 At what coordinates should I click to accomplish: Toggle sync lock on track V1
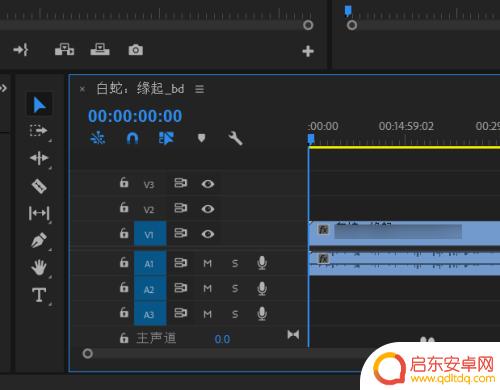coord(181,233)
